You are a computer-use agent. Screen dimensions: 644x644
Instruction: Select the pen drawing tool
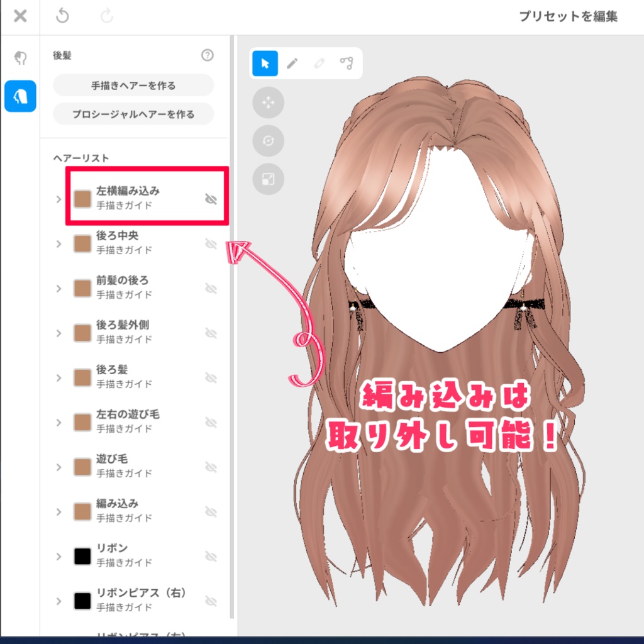292,63
